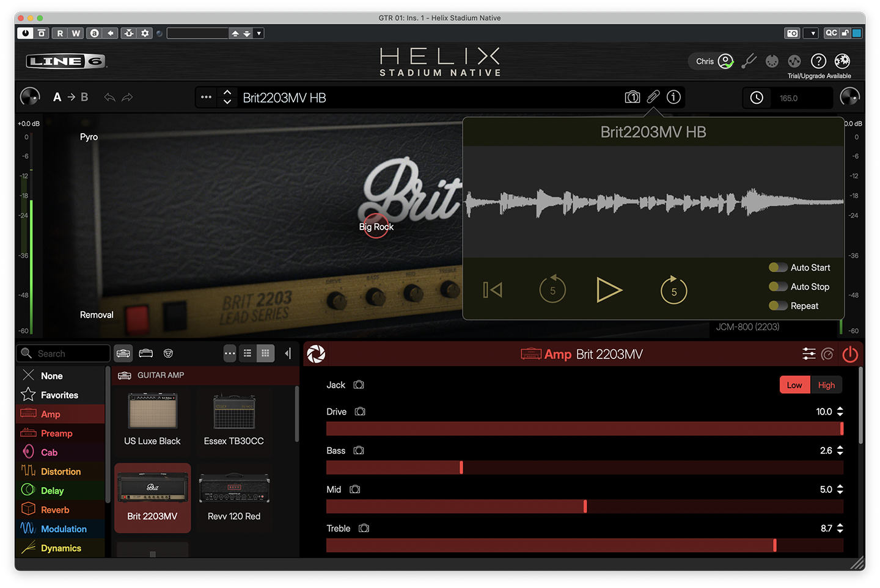
Task: Undo the last edit arrow
Action: [109, 97]
